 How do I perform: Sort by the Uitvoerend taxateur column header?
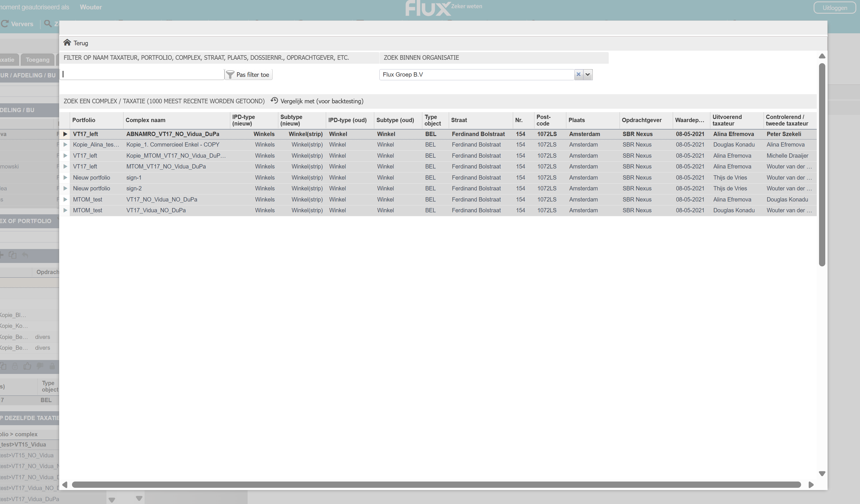737,120
